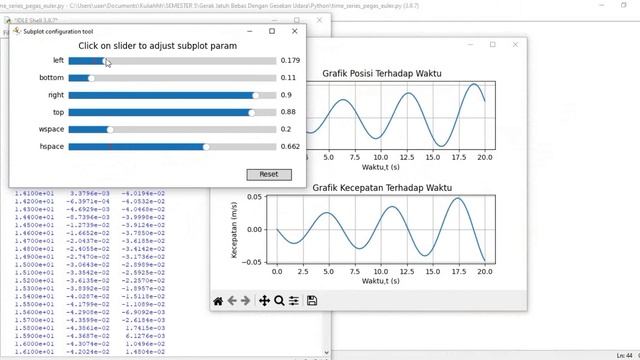Adjust the right slider

pyautogui.click(x=172, y=95)
